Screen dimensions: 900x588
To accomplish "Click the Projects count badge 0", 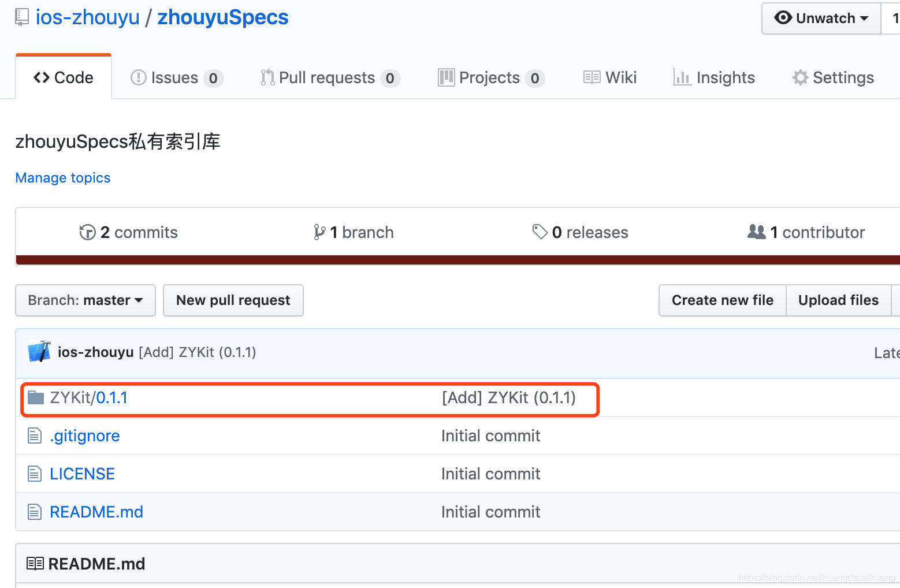I will (x=535, y=78).
